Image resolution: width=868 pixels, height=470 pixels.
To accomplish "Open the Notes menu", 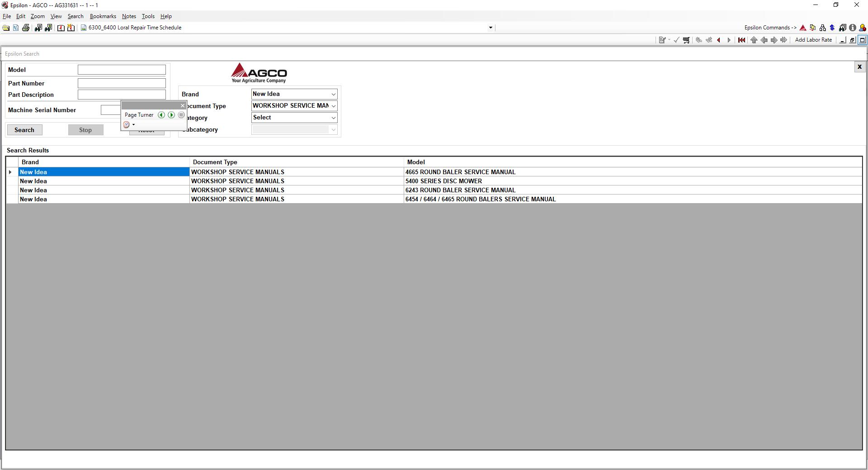I will point(129,16).
